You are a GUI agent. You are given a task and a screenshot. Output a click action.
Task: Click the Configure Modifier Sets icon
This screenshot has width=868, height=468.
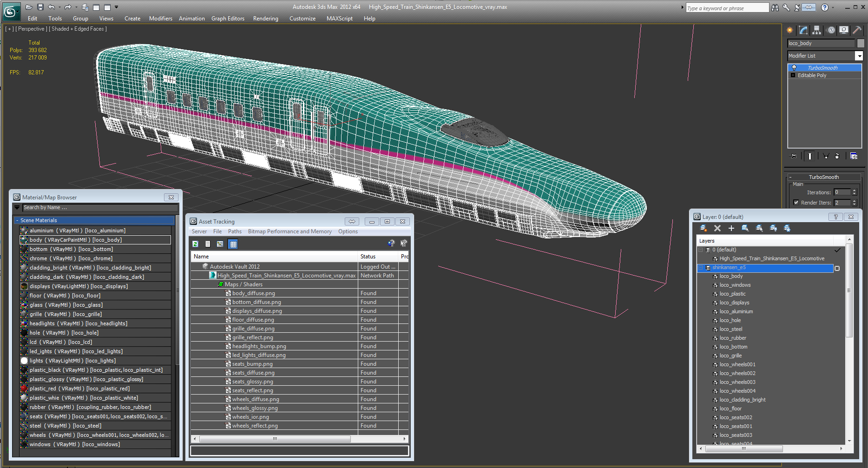(854, 156)
